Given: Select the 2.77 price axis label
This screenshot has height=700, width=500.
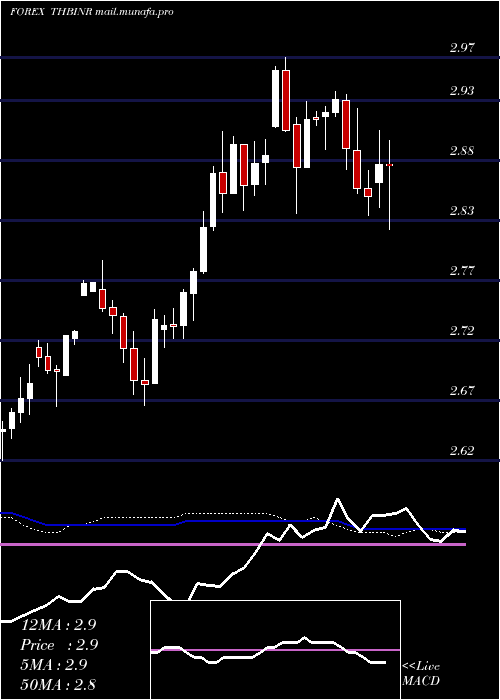Looking at the screenshot, I should click(x=462, y=271).
